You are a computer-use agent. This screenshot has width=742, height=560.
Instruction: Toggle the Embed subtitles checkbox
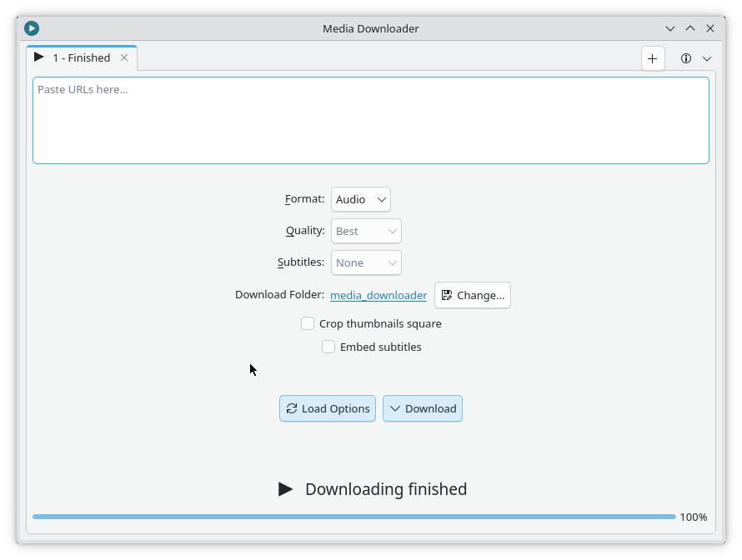[328, 347]
